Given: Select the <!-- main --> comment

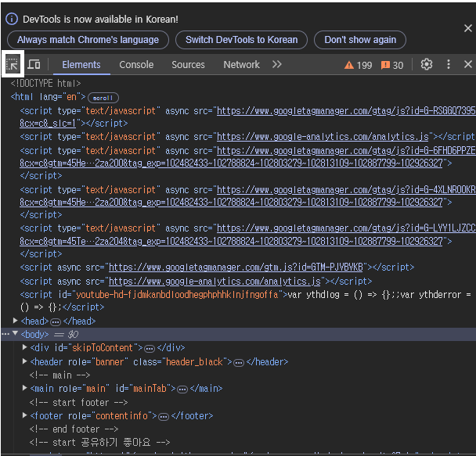Looking at the screenshot, I should pyautogui.click(x=59, y=375).
